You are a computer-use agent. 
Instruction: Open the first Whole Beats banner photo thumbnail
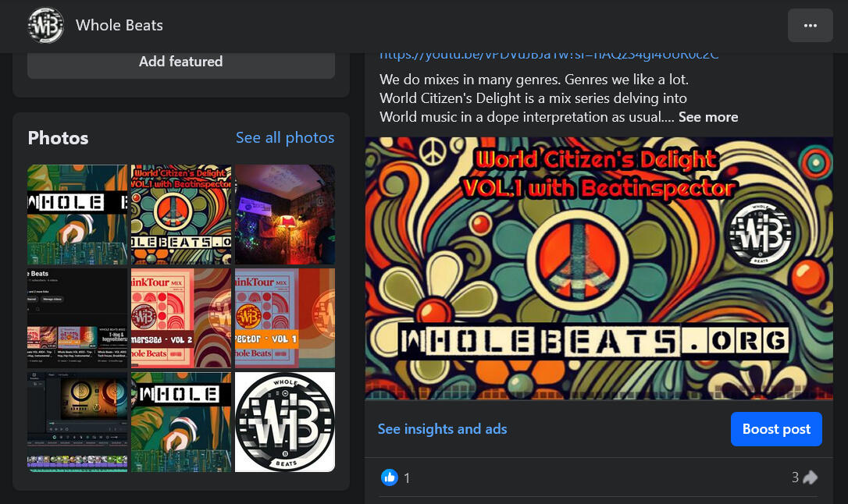point(77,215)
